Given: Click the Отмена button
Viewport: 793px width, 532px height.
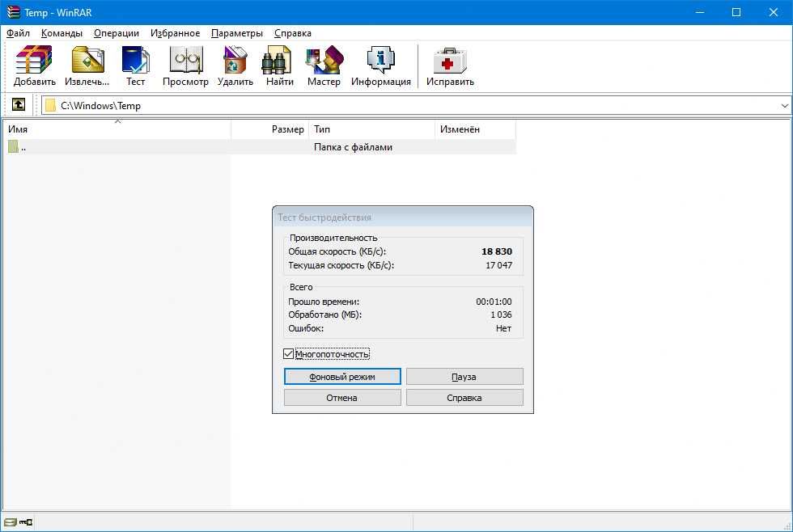Looking at the screenshot, I should coord(342,398).
